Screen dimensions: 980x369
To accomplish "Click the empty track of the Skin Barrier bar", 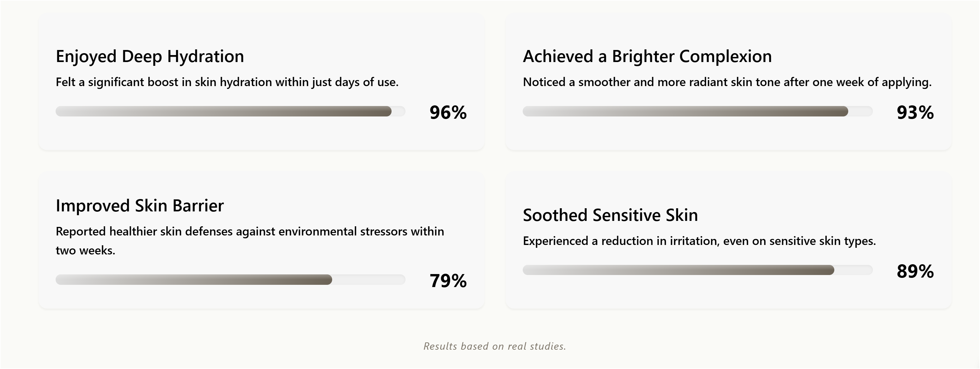I will pyautogui.click(x=368, y=280).
